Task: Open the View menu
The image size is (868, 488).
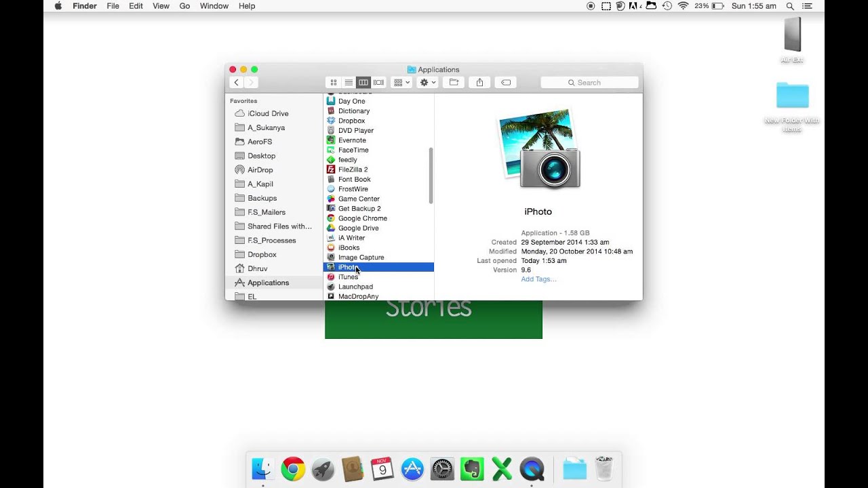Action: [x=161, y=6]
